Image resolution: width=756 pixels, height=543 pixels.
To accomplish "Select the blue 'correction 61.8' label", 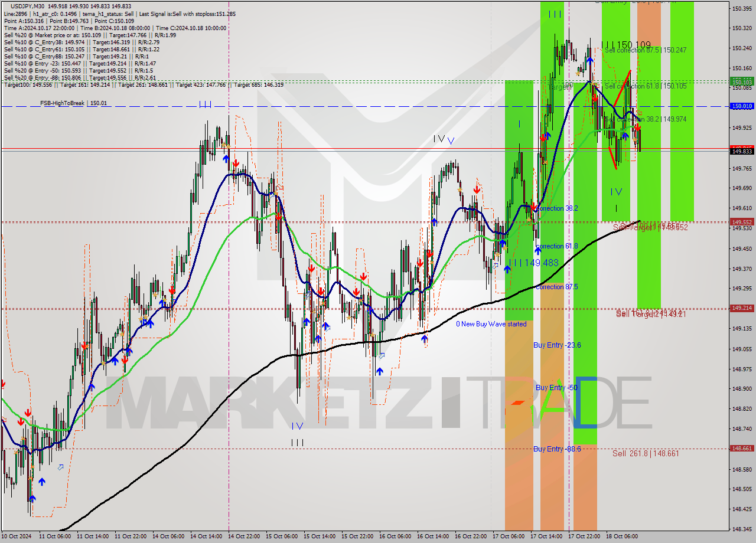I will click(x=556, y=246).
